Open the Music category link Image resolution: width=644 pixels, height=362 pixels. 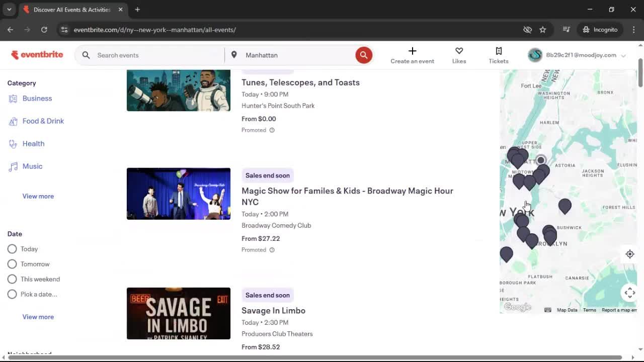pos(32,166)
